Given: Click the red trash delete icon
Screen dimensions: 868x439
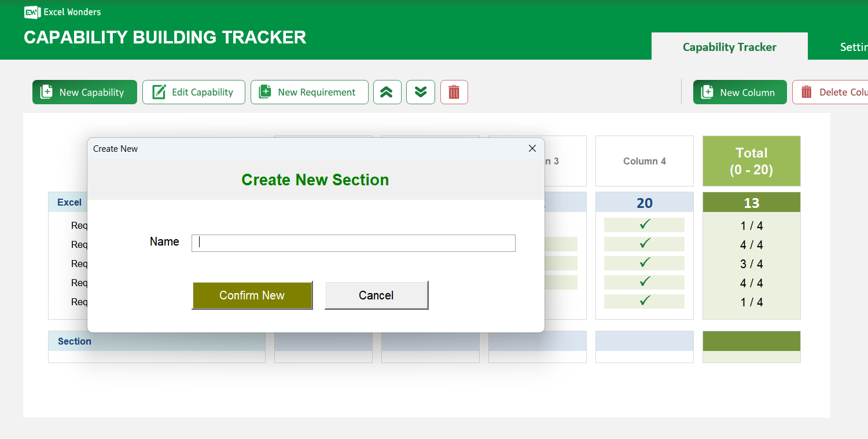Looking at the screenshot, I should coord(454,92).
